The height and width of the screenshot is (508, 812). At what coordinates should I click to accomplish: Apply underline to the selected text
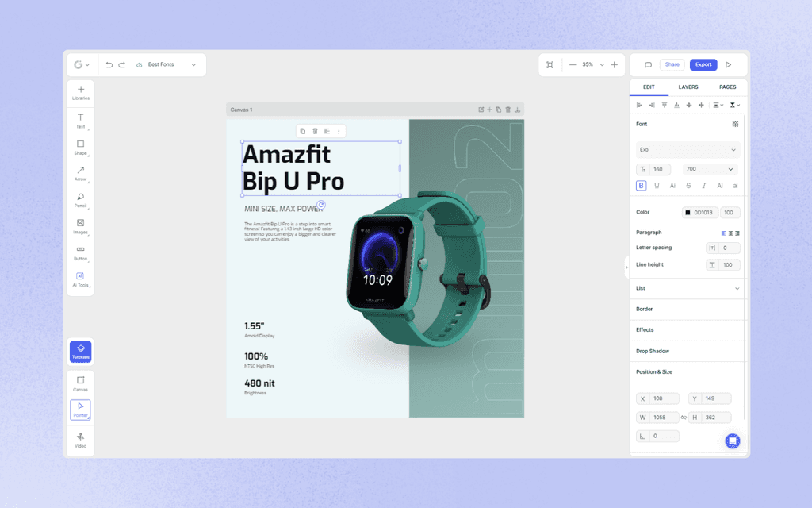pyautogui.click(x=657, y=184)
